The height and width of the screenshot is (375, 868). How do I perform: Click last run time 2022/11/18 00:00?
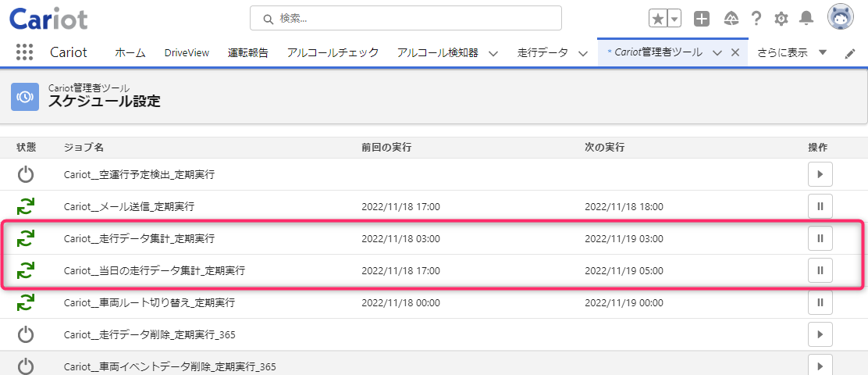[x=400, y=303]
